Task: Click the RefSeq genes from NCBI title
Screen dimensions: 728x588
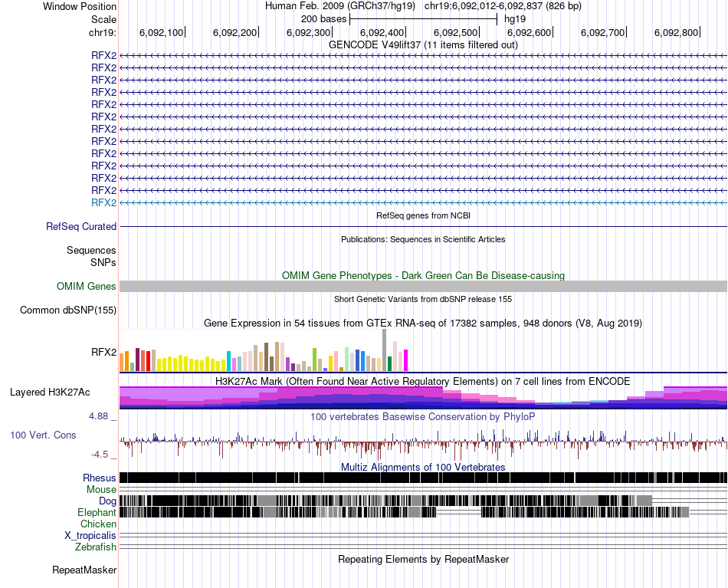Action: 424,215
